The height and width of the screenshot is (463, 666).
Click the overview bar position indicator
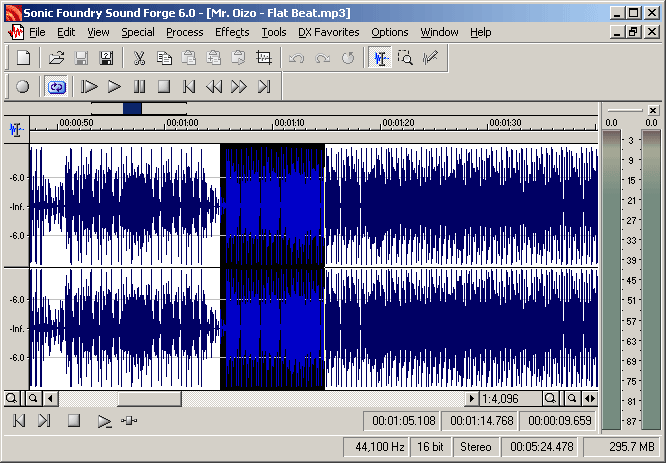[x=132, y=108]
